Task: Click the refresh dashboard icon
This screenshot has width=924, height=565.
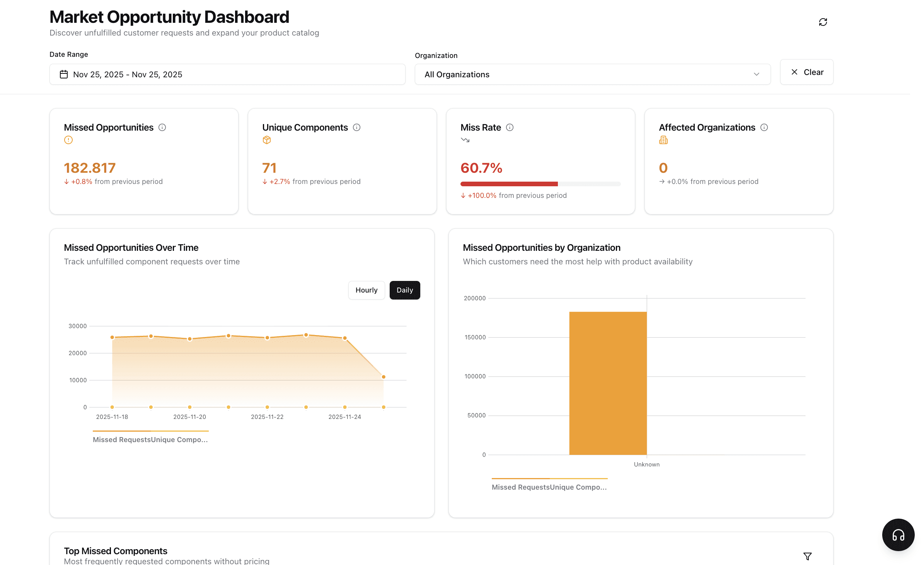Action: point(823,22)
